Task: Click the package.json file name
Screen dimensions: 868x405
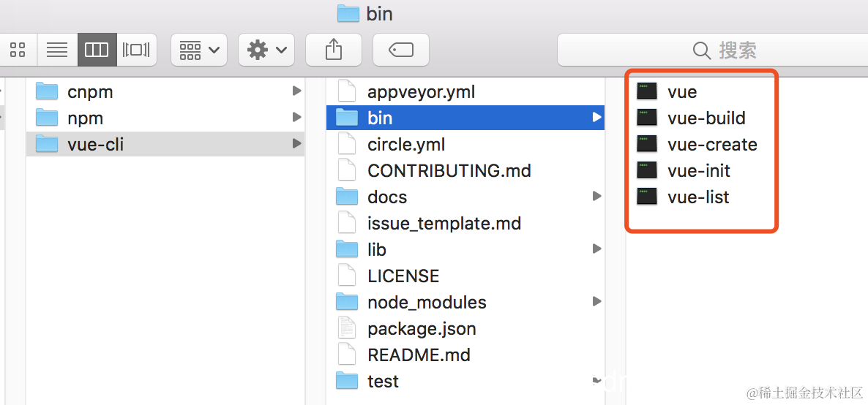Action: point(422,329)
